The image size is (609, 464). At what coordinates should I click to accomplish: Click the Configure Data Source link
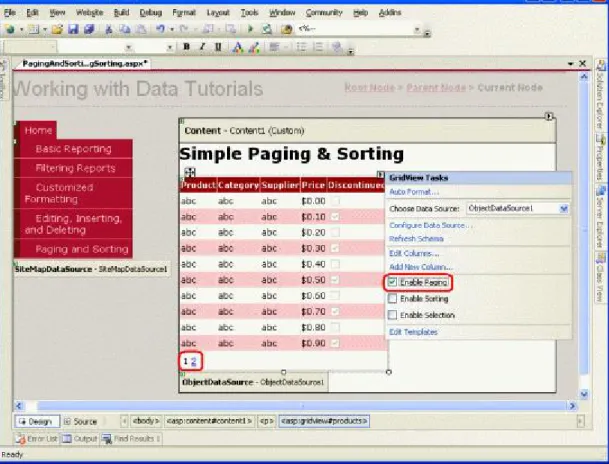[430, 225]
